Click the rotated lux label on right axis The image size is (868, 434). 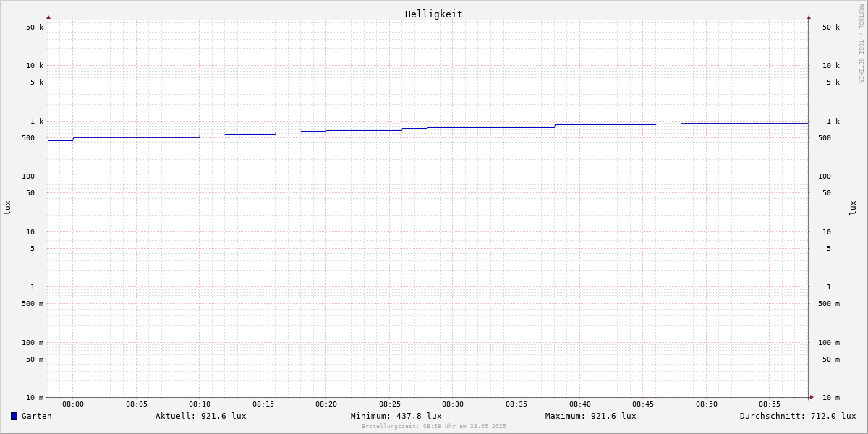pos(853,208)
